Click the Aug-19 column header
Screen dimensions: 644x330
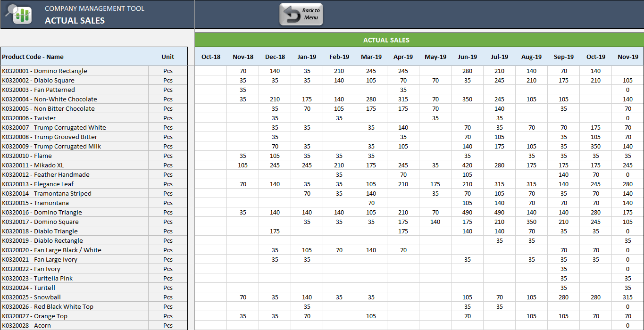[x=532, y=57]
